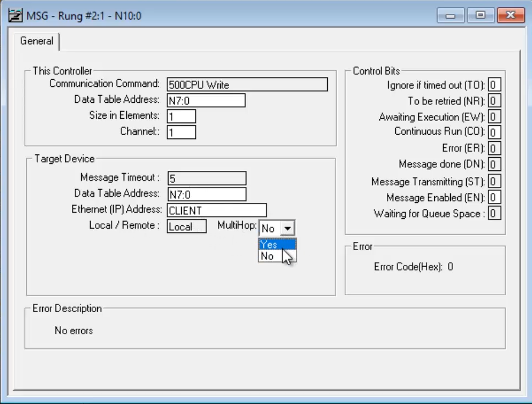Click This Controller Data Table Address field
Image resolution: width=532 pixels, height=404 pixels.
click(x=206, y=101)
